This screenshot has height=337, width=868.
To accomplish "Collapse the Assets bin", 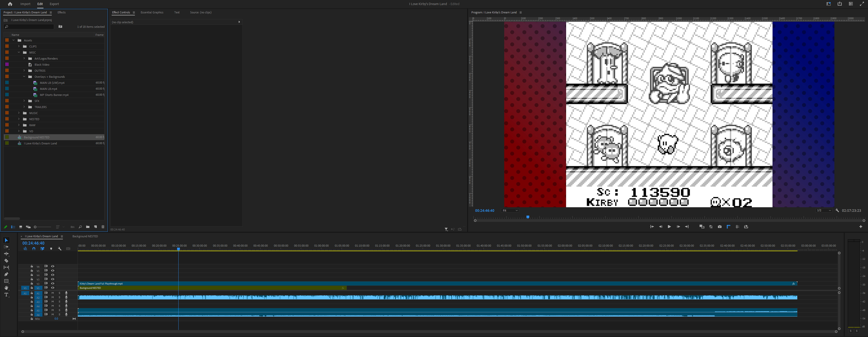I will [13, 40].
